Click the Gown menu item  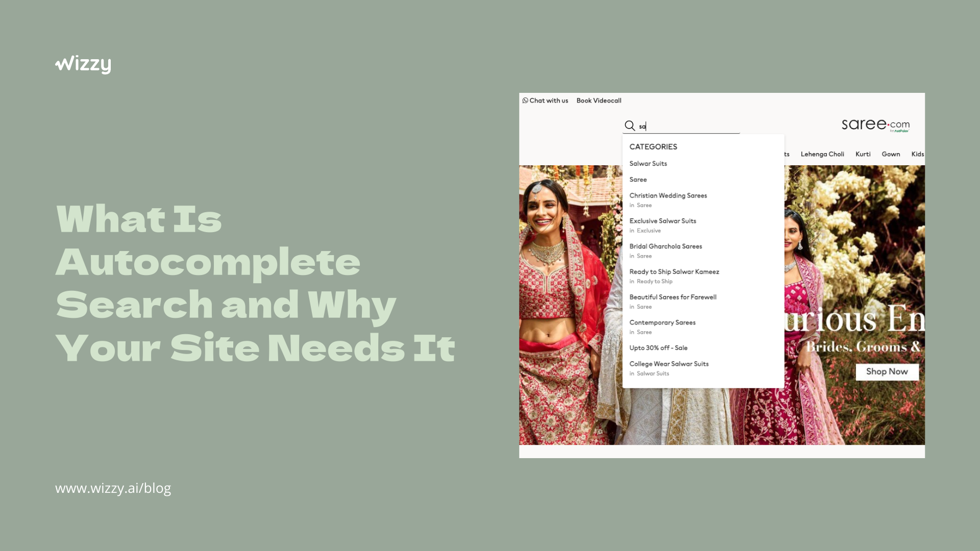coord(891,154)
